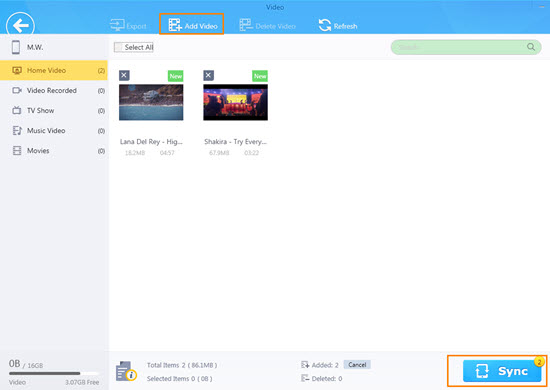Click the Movies film strip icon
The width and height of the screenshot is (550, 390).
(x=17, y=151)
